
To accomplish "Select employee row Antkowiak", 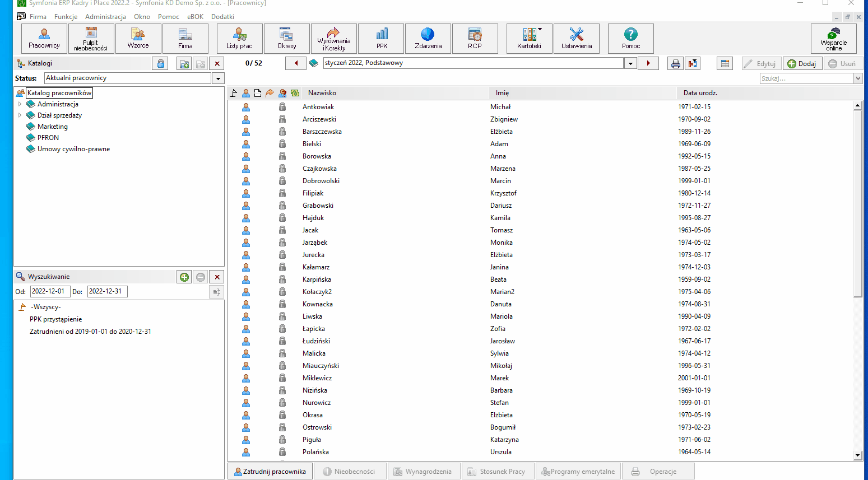I will [x=540, y=107].
